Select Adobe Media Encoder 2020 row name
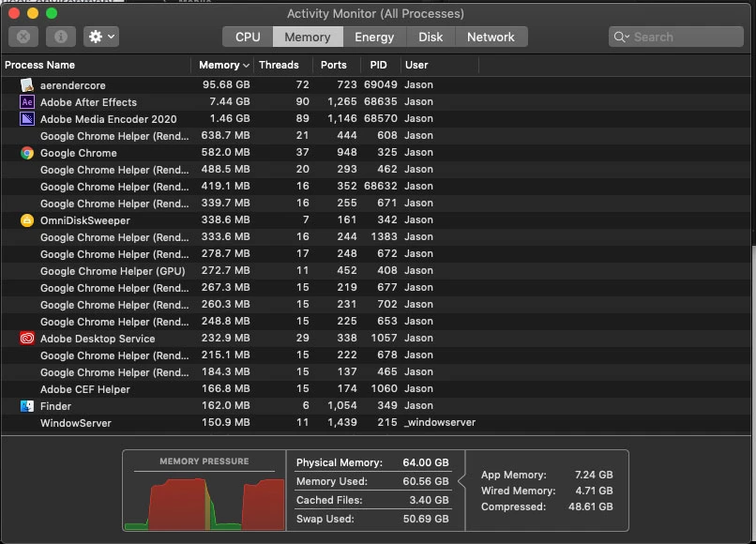 click(109, 119)
